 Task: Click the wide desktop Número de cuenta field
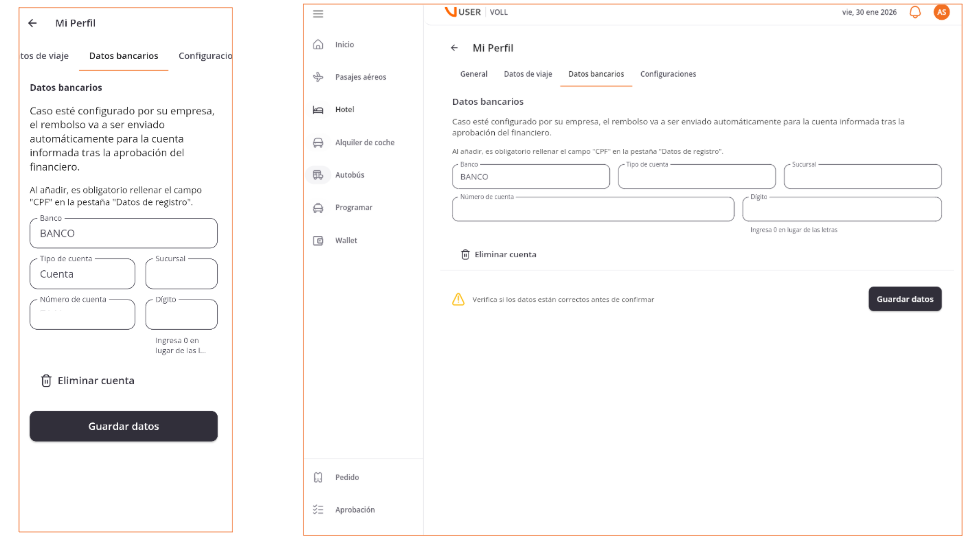[x=592, y=209]
